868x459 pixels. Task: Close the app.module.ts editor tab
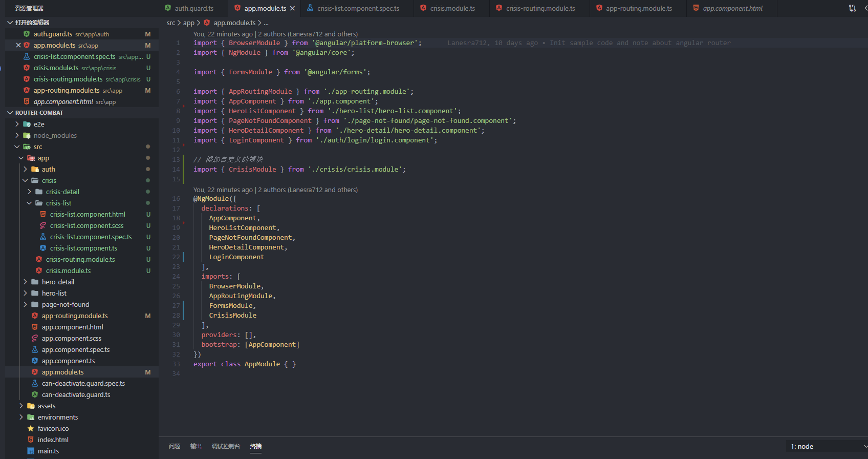click(292, 8)
